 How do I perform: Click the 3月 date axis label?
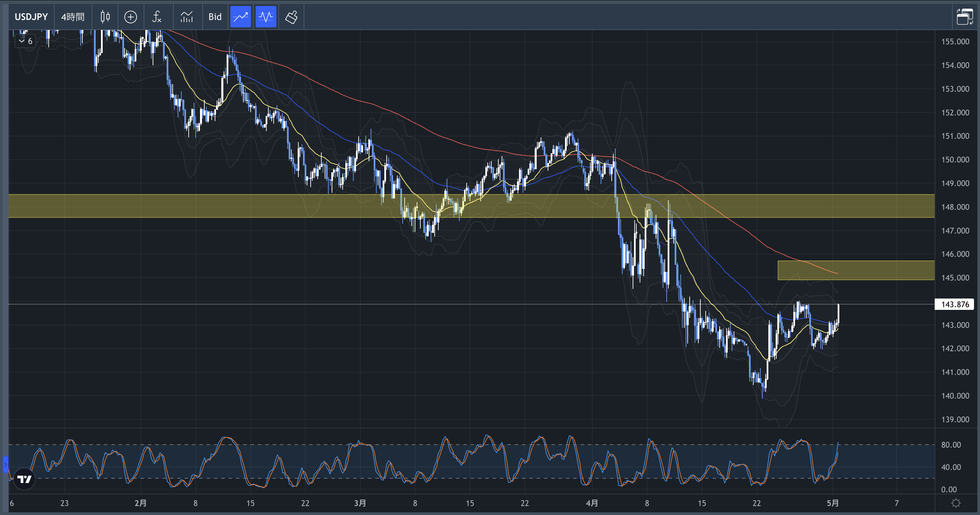coord(360,503)
